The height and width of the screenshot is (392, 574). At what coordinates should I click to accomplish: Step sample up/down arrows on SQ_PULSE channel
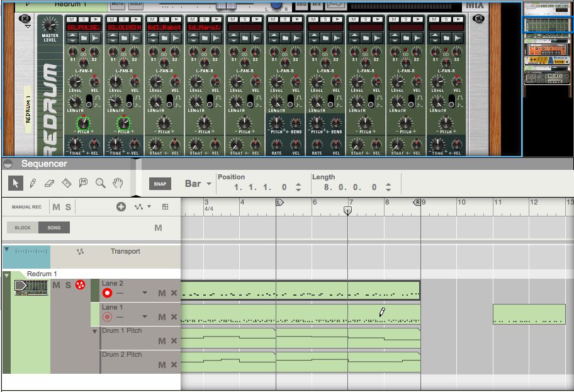pos(72,38)
